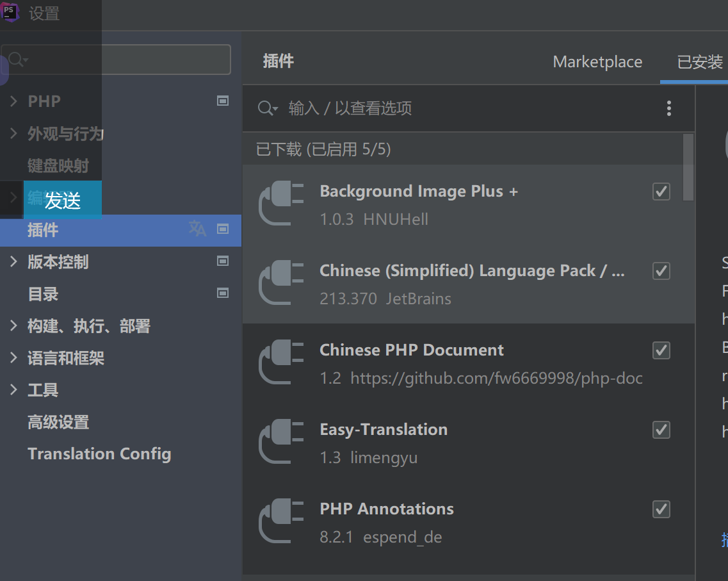Click version text 1.0.3 HNUHell
This screenshot has width=728, height=581.
[374, 219]
